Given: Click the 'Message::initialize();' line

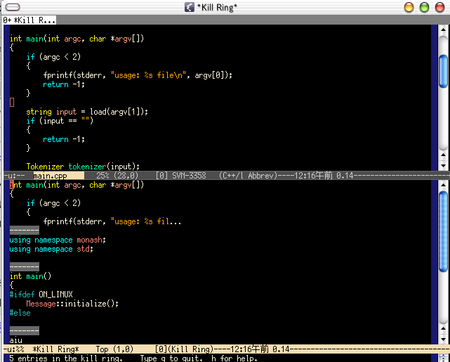Looking at the screenshot, I should [72, 303].
